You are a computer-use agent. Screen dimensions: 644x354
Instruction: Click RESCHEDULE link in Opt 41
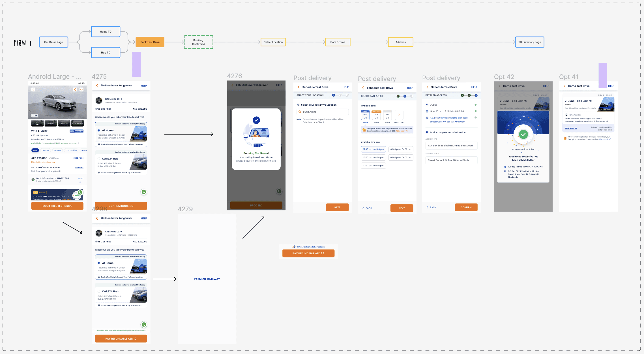(x=571, y=129)
